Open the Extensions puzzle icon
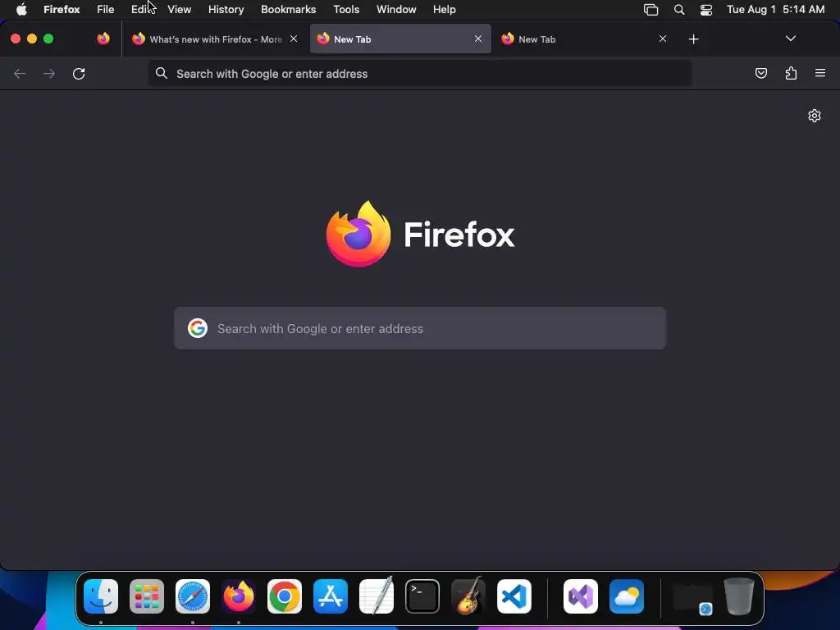The width and height of the screenshot is (840, 630). point(791,73)
